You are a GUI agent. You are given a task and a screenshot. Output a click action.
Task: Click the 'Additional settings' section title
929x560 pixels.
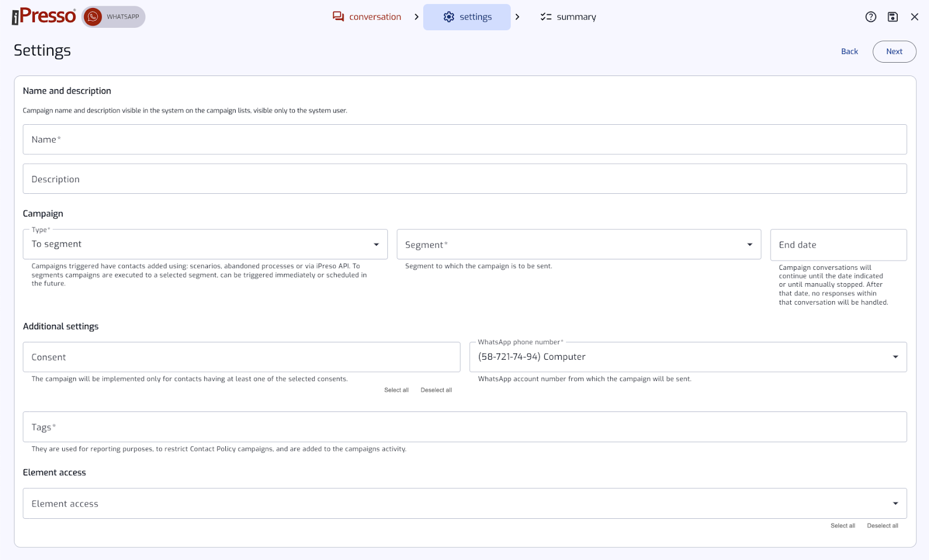click(60, 326)
